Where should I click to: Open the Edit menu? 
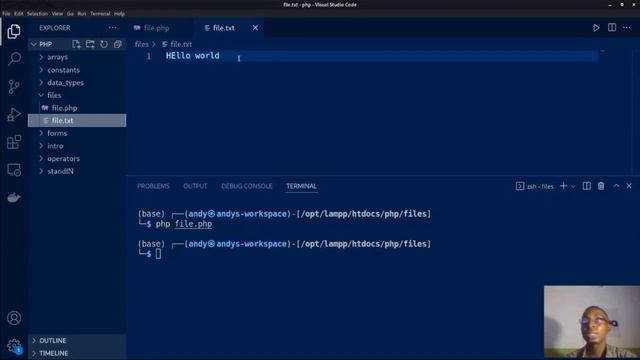[19, 13]
